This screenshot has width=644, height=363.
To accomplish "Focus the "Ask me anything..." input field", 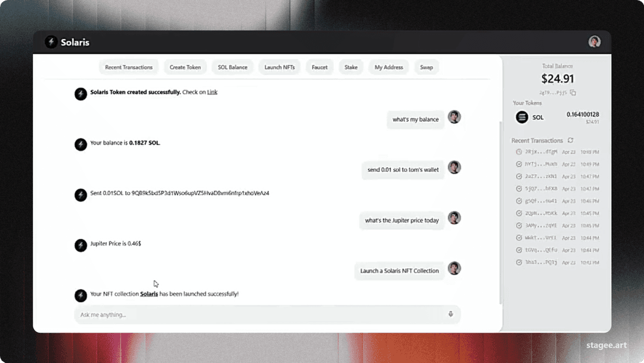I will point(256,315).
